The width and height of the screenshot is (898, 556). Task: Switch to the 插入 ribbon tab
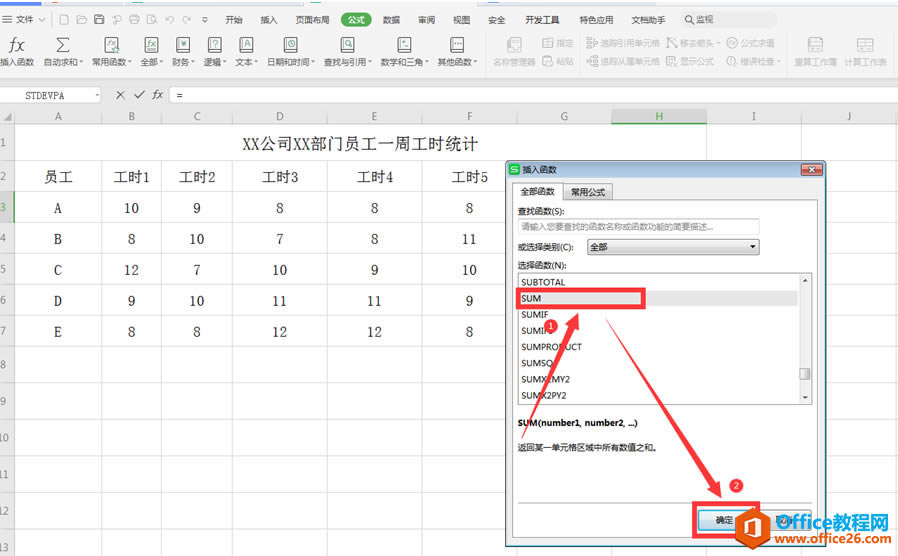click(x=269, y=19)
